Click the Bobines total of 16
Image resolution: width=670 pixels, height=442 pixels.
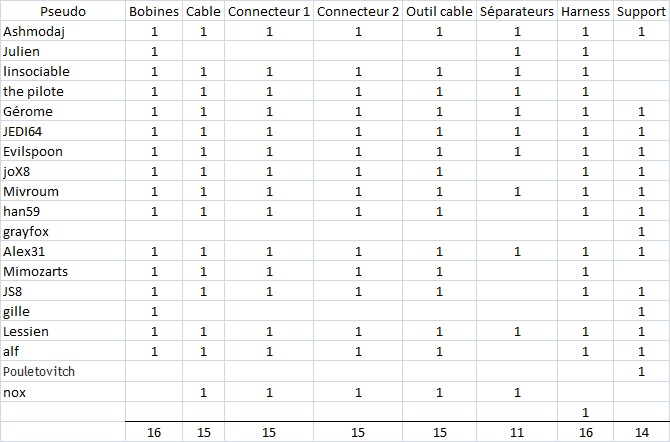[154, 432]
